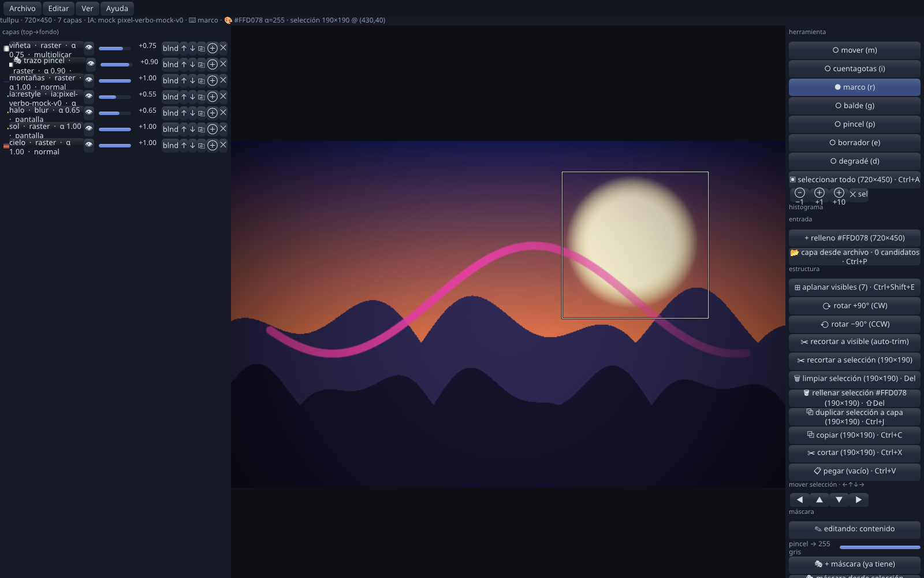Viewport: 924px width, 578px height.
Task: Click the circled plus icon on montañas row
Action: click(213, 80)
